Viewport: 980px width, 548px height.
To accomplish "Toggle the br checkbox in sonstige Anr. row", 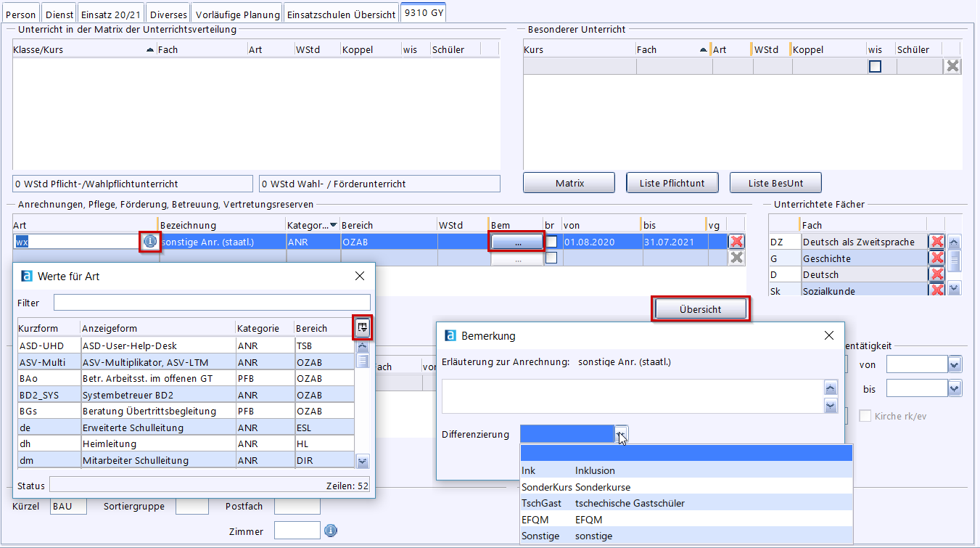I will (x=552, y=242).
